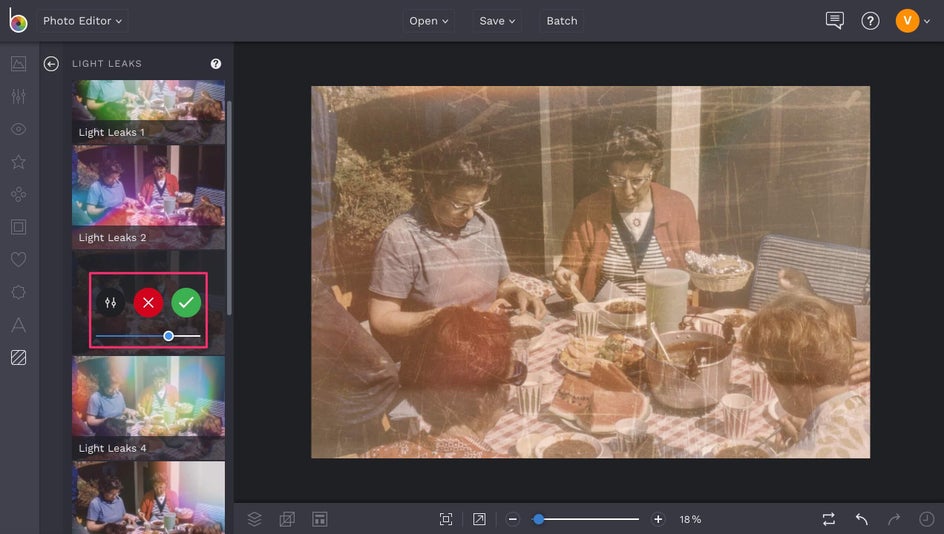Click the zoom level slider
The height and width of the screenshot is (534, 944).
tap(586, 519)
